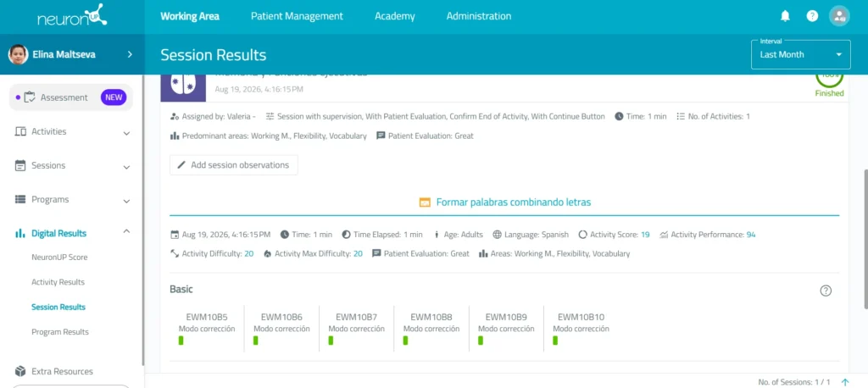
Task: Expand the Elina Maltseva patient chevron
Action: click(x=130, y=54)
